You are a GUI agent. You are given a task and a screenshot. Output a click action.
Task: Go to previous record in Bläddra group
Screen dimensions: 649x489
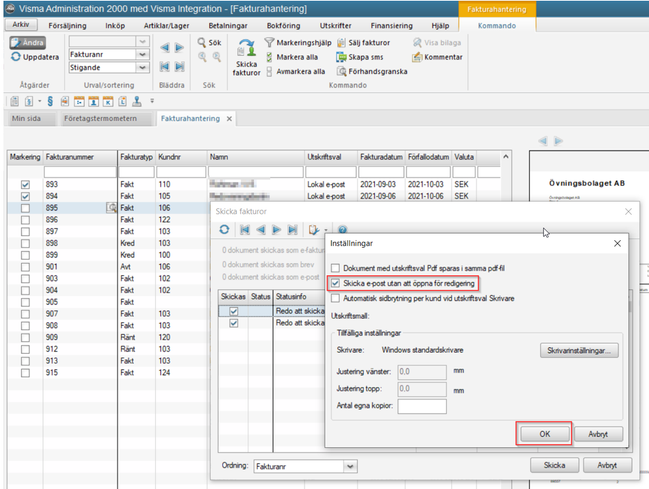point(165,48)
